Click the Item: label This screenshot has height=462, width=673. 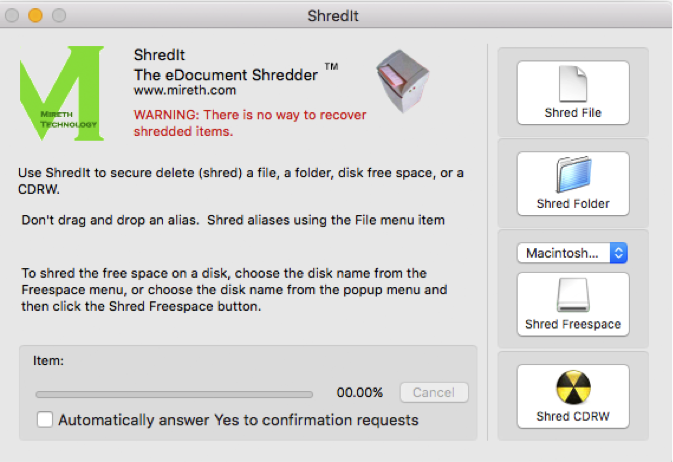(x=48, y=360)
